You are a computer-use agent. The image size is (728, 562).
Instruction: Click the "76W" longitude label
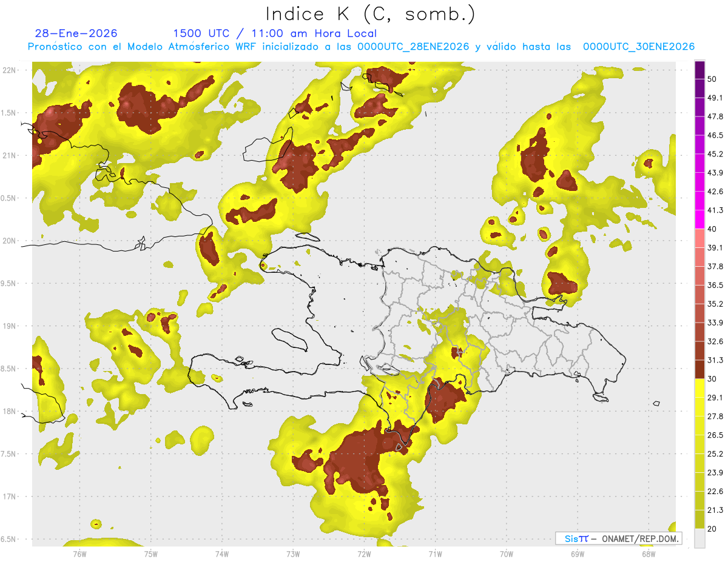click(x=79, y=554)
